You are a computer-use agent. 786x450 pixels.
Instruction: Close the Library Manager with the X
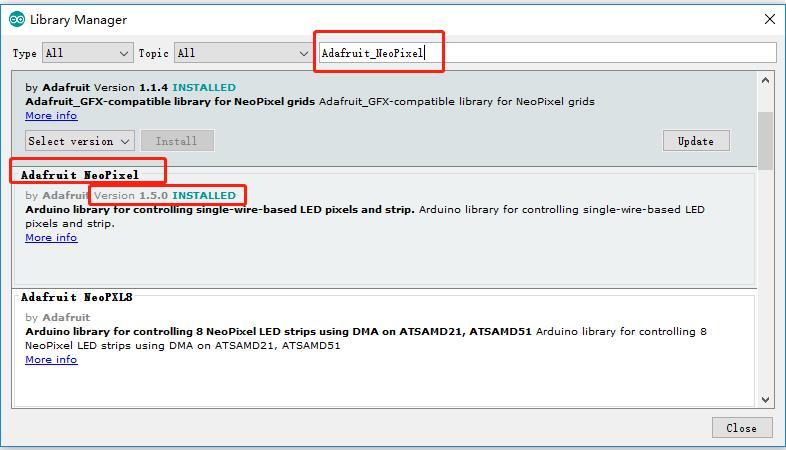(769, 19)
